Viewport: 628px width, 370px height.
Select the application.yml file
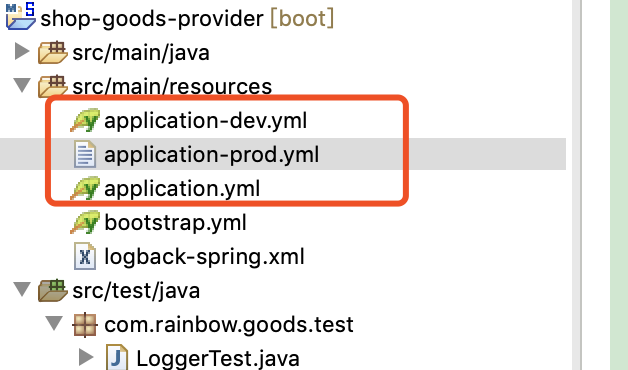click(182, 189)
